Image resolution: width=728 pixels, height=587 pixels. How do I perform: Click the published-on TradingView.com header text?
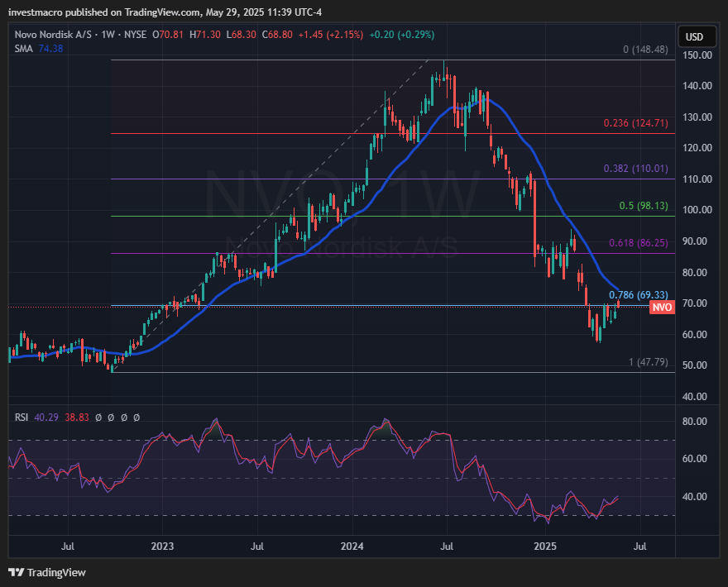(x=165, y=12)
